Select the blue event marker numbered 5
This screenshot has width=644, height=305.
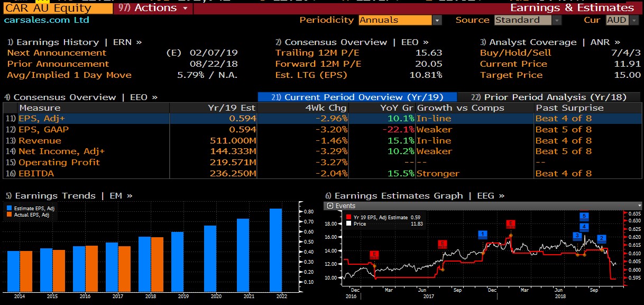(x=584, y=216)
